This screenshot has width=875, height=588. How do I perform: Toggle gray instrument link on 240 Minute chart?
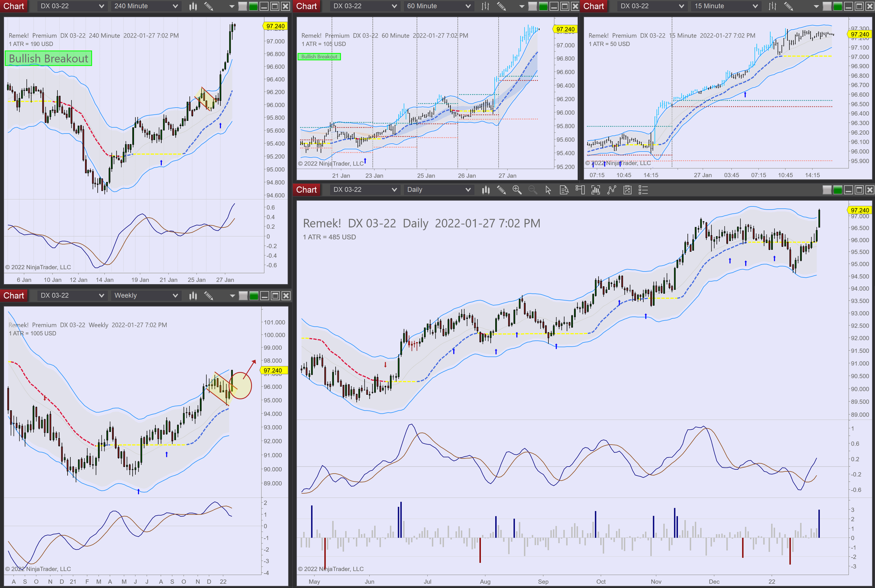(x=243, y=6)
